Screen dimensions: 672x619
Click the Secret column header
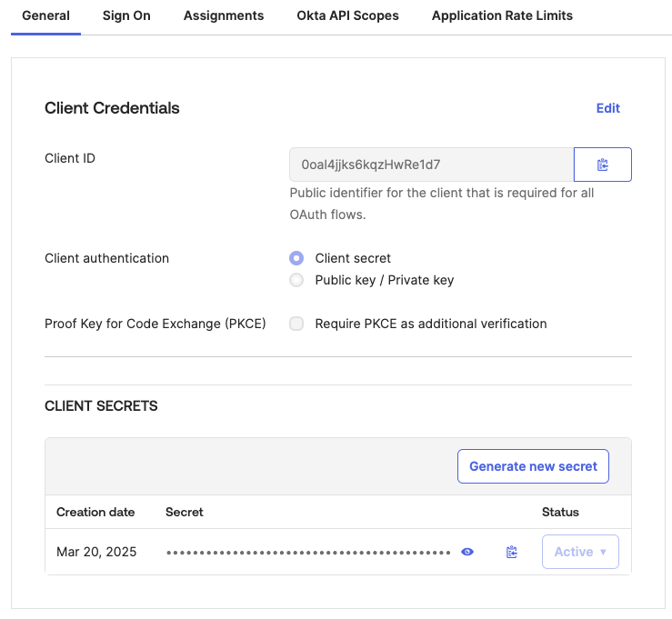click(x=185, y=512)
